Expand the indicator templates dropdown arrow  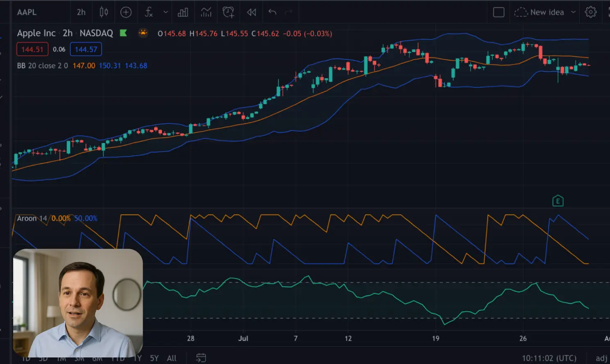[x=166, y=12]
